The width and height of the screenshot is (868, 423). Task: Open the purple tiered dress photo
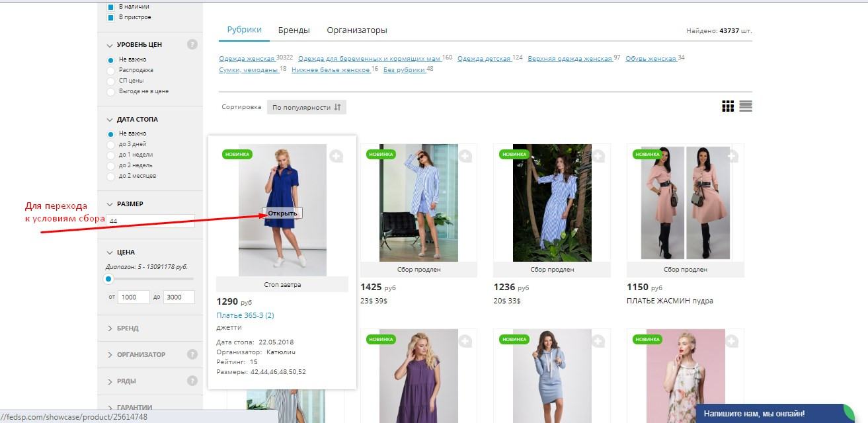(418, 376)
